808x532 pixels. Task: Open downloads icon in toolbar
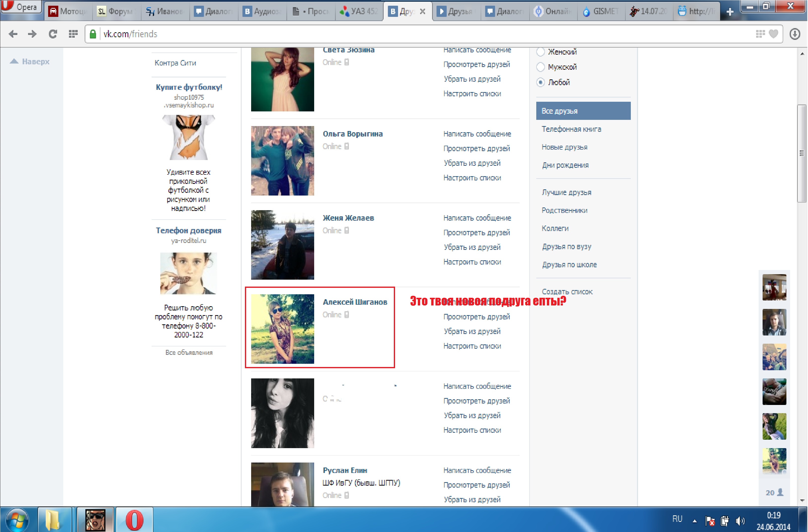pyautogui.click(x=794, y=34)
